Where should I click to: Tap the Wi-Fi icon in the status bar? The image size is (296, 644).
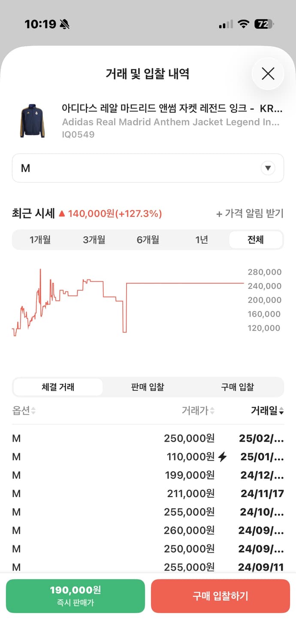(242, 24)
